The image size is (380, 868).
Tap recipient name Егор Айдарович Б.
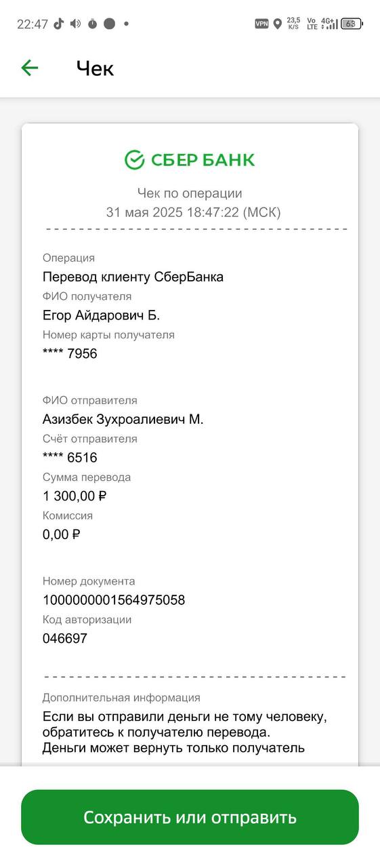coord(102,315)
